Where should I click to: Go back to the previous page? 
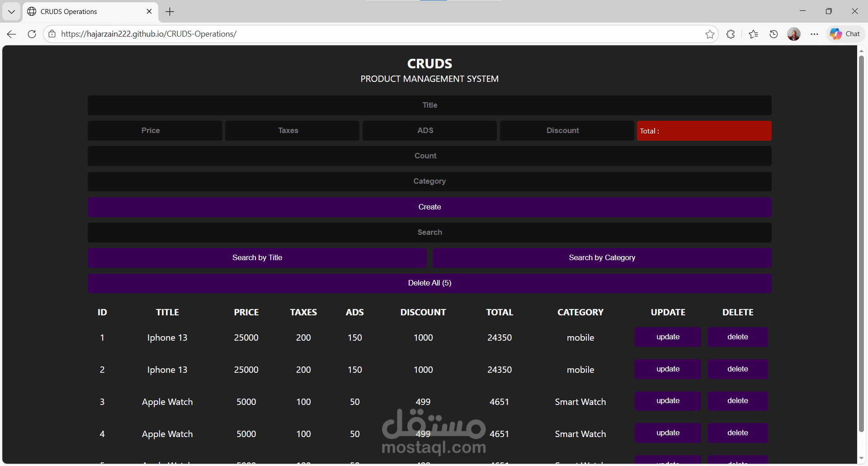12,34
